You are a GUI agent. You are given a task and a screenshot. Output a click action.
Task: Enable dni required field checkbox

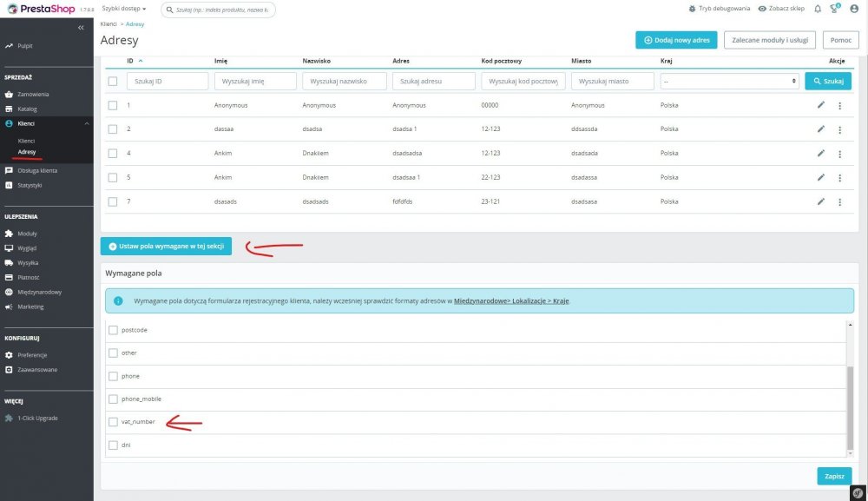[114, 445]
